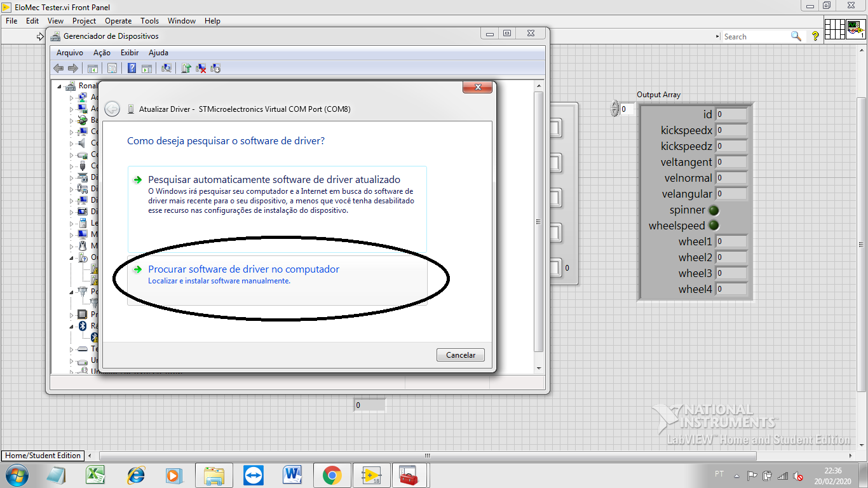Viewport: 868px width, 488px height.
Task: Switch to the red toolbox taskbar item
Action: point(410,475)
